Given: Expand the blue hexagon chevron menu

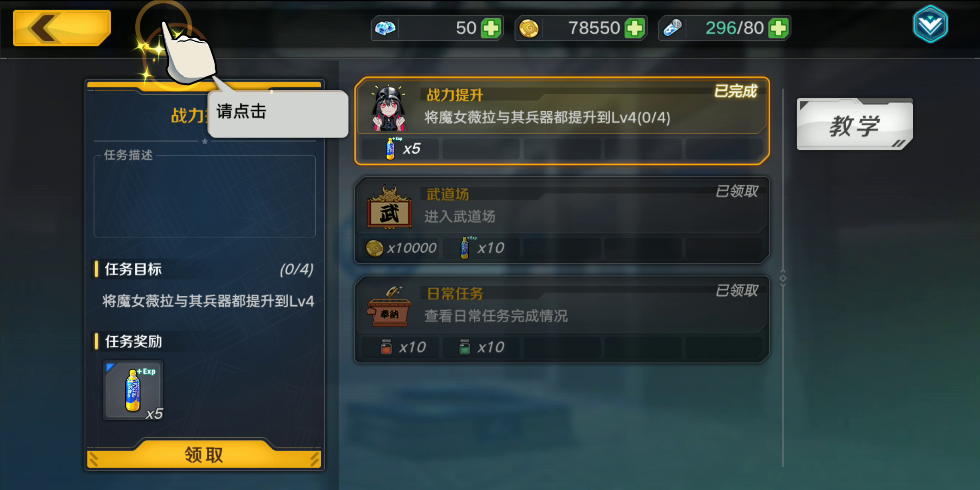Looking at the screenshot, I should point(930,24).
